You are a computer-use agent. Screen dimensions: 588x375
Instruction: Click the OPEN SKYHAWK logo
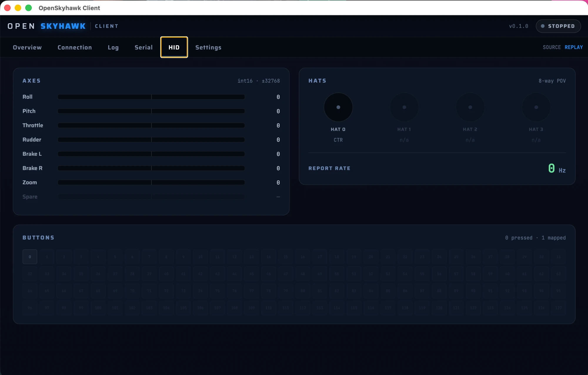[x=47, y=26]
